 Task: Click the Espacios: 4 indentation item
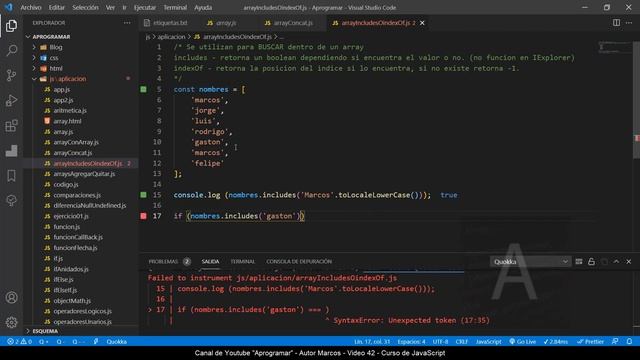pos(411,342)
